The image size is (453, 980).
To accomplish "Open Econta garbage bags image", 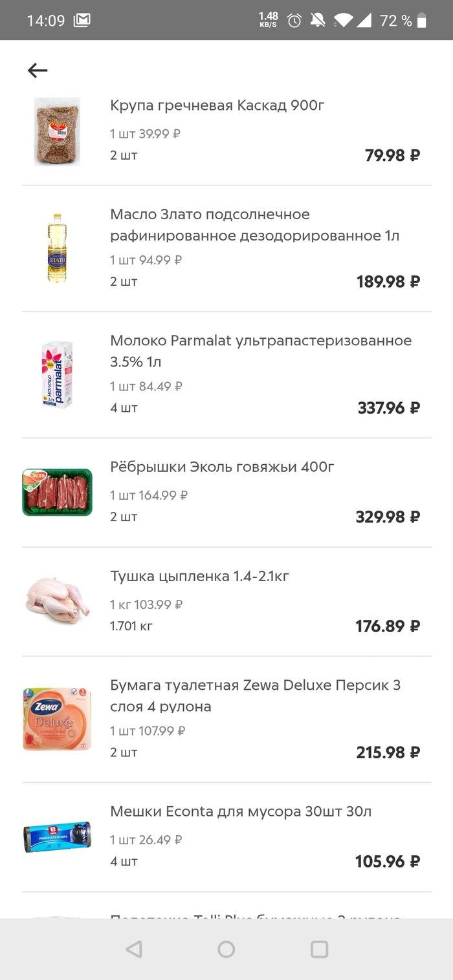I will [x=57, y=837].
